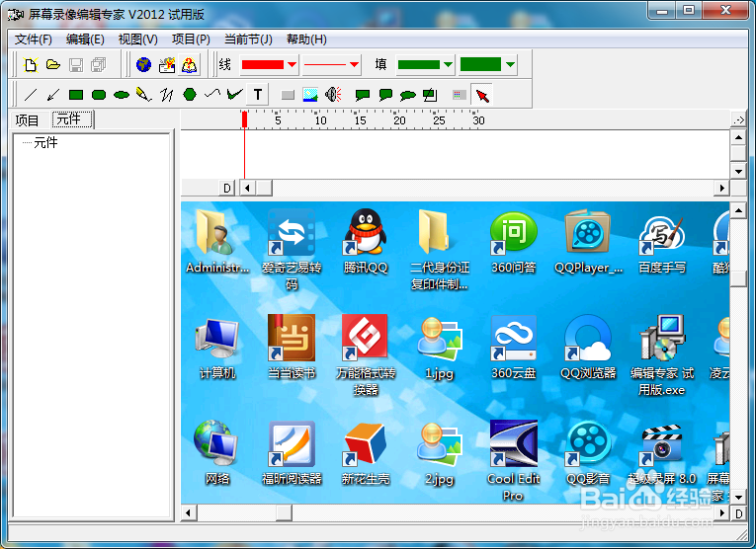Select the Text (T) tool

pos(258,95)
